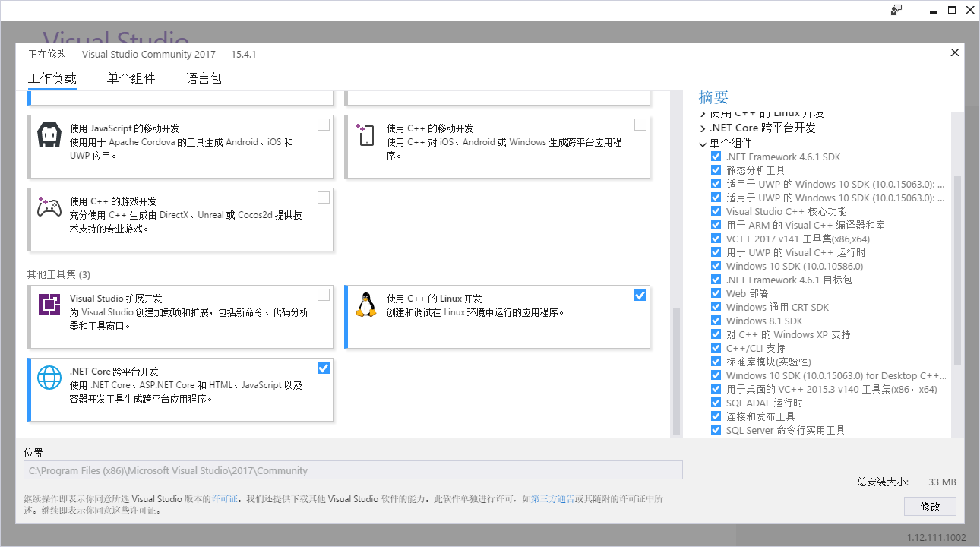Click the Linux penguin icon on the Linux workload

pyautogui.click(x=365, y=305)
